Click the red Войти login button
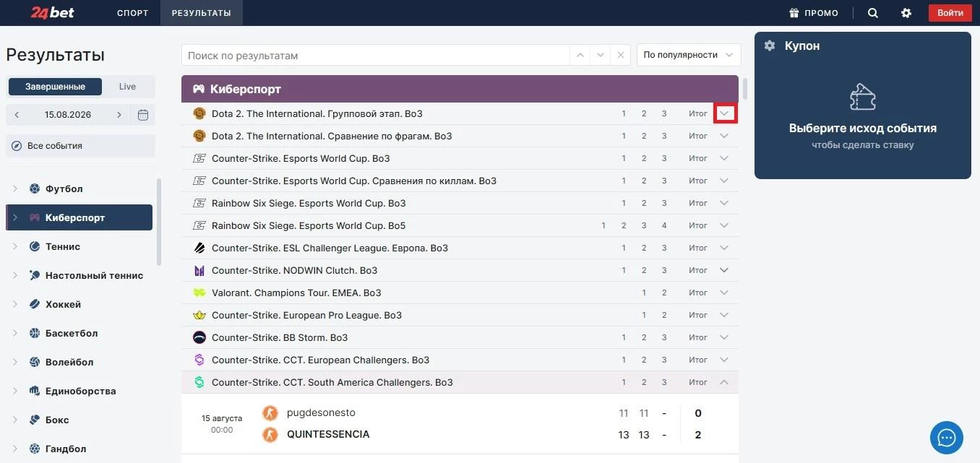 950,13
